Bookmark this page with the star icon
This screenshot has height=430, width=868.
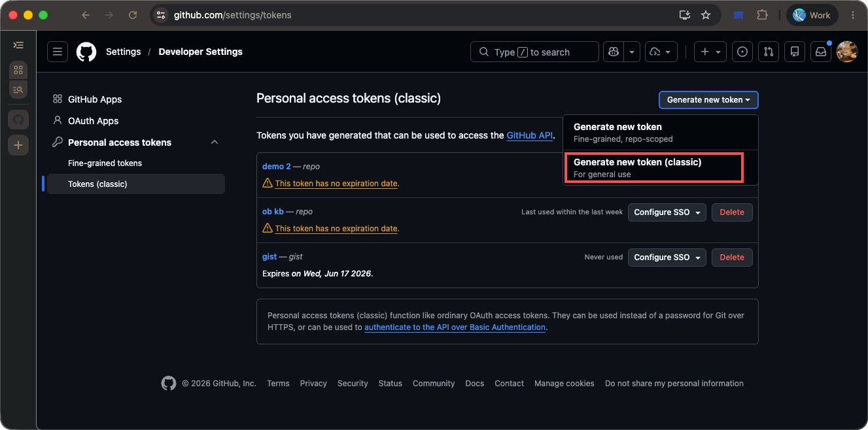[x=706, y=15]
